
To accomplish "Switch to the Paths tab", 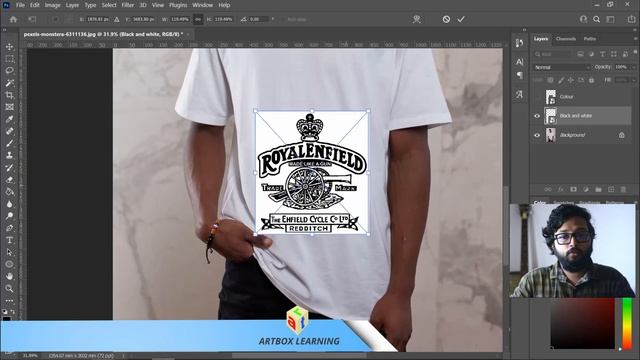I will 590,39.
